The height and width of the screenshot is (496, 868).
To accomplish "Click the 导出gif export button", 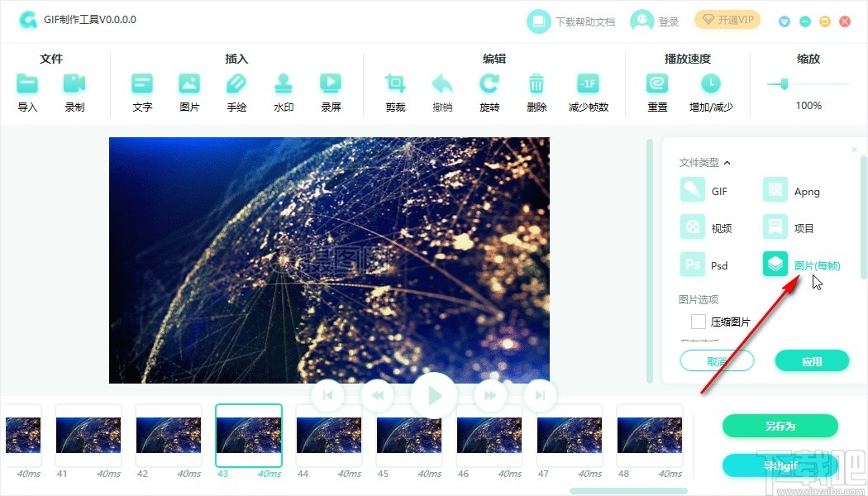I will point(780,465).
